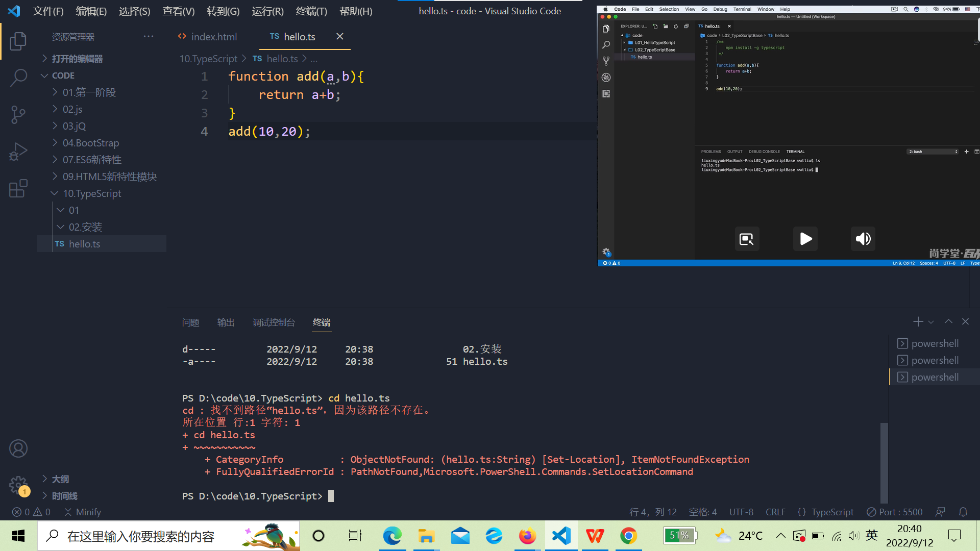Select the first powershell terminal
The height and width of the screenshot is (551, 980).
935,343
